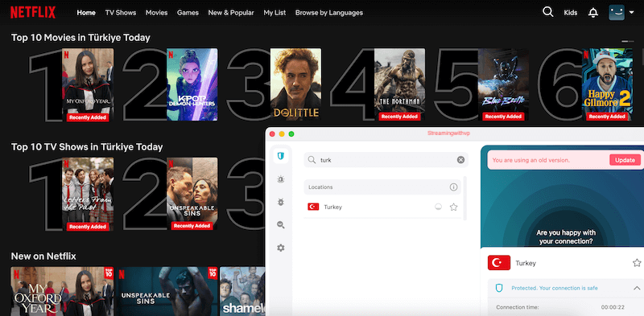
Task: Click the large Turkey flag in the connection panel
Action: [499, 263]
